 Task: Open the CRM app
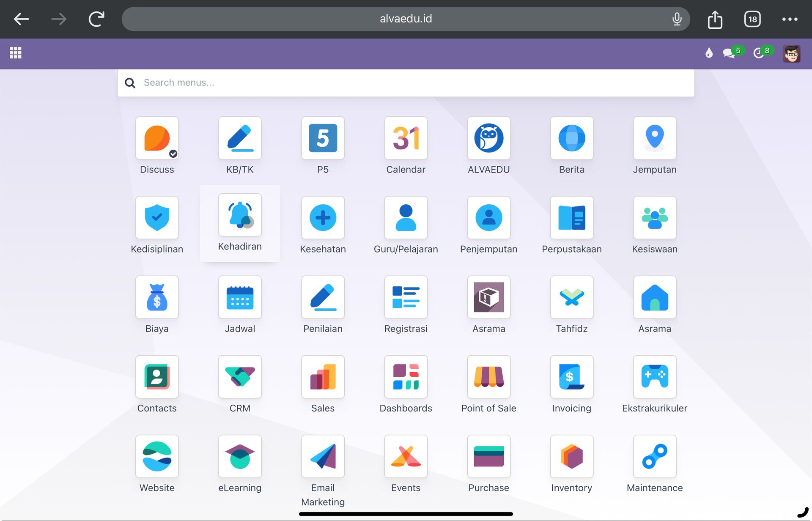240,377
